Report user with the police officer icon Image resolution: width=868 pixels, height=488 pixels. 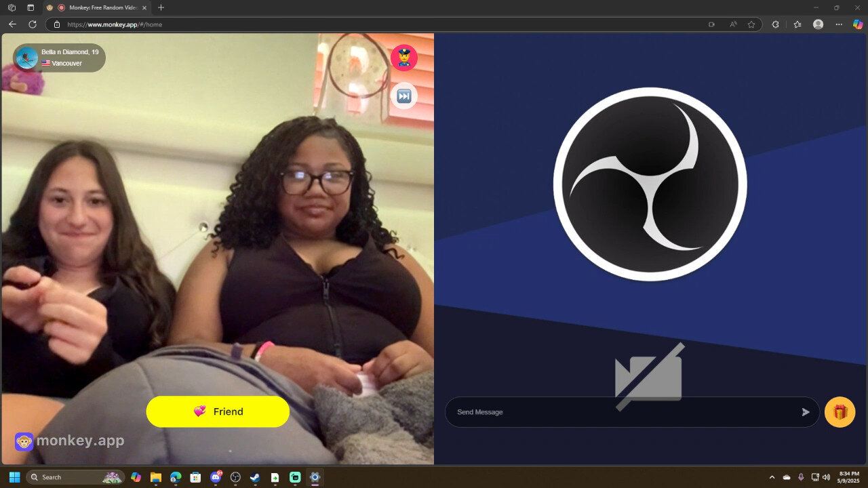coord(403,58)
